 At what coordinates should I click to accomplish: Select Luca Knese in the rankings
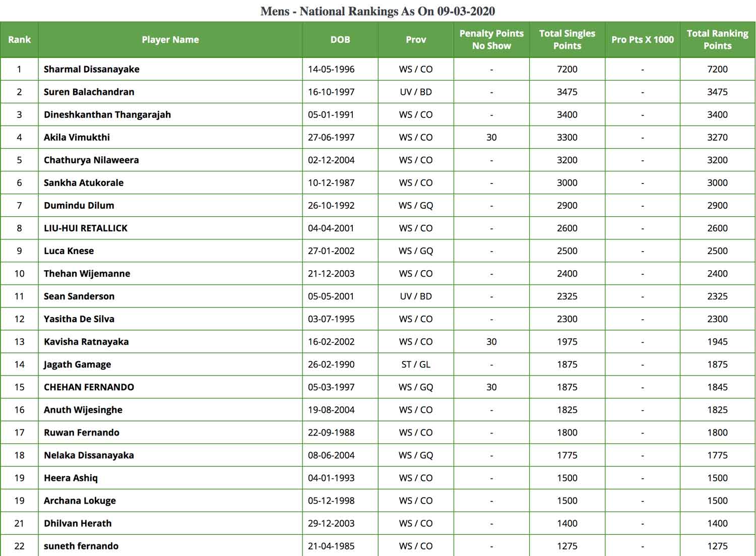point(69,251)
